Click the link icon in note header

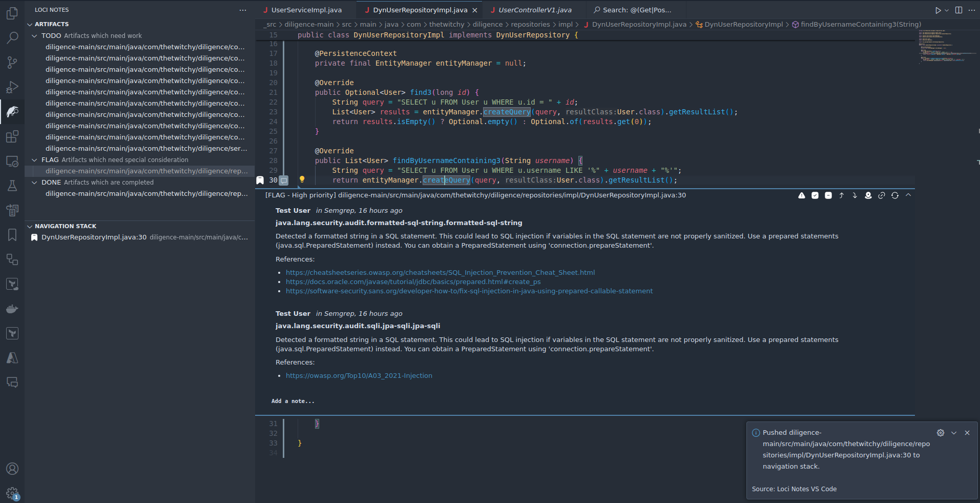click(882, 195)
